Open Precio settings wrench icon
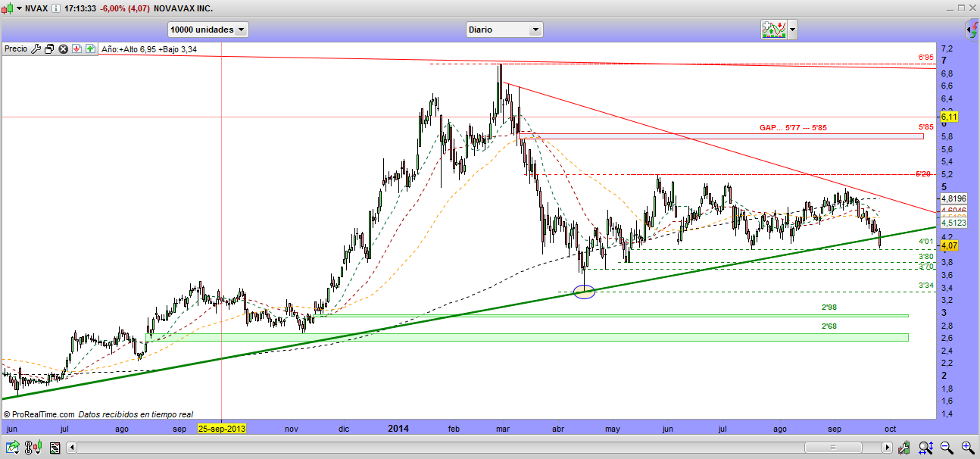This screenshot has width=980, height=459. (x=36, y=49)
